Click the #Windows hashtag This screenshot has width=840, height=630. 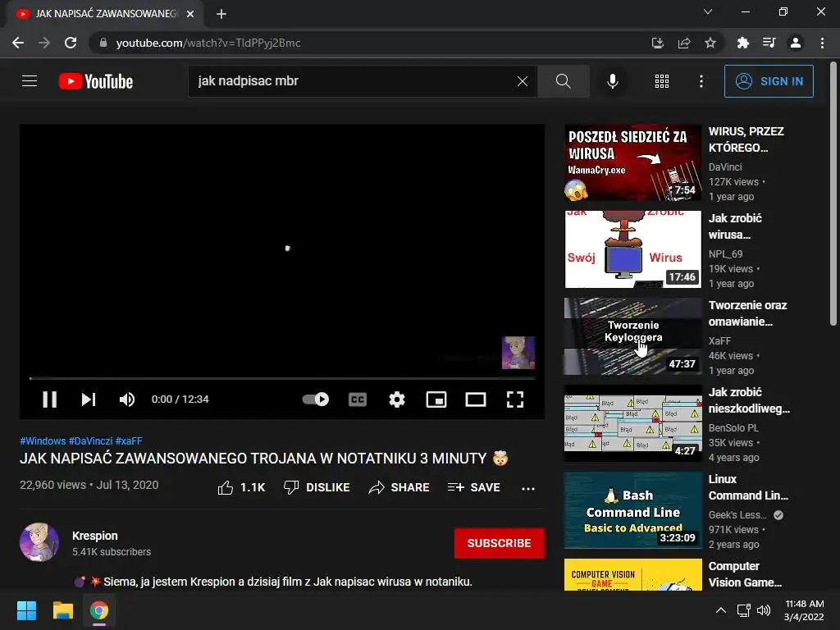click(43, 441)
